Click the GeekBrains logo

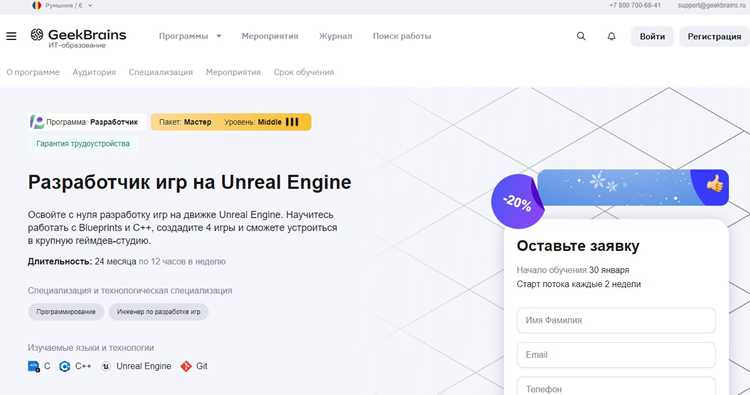click(78, 38)
